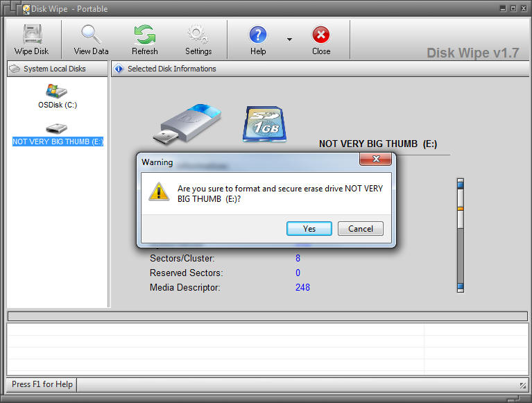The image size is (532, 403).
Task: Click the yellow warning triangle icon
Action: (x=159, y=191)
